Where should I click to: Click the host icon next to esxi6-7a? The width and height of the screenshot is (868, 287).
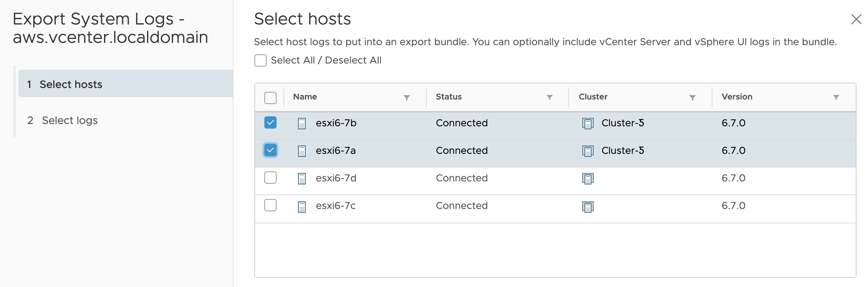click(x=302, y=151)
